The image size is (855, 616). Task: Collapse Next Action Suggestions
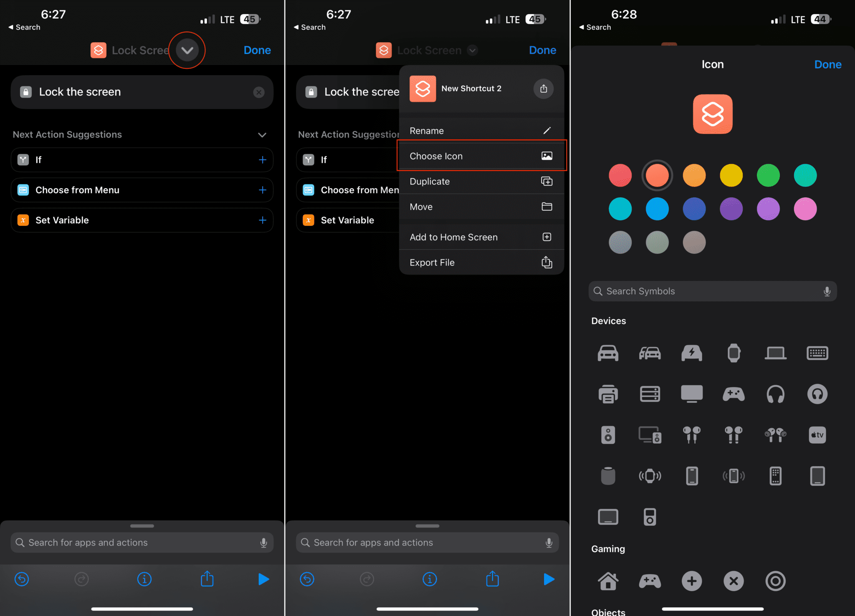[x=262, y=134]
